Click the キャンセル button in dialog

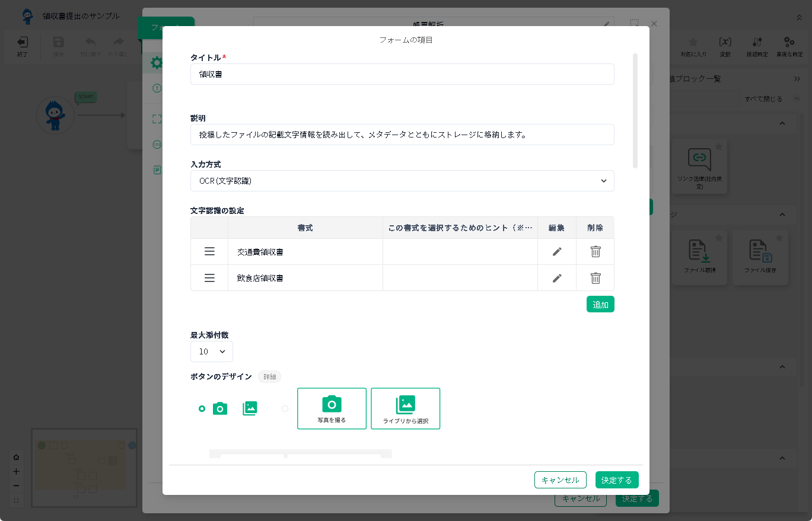(x=560, y=480)
